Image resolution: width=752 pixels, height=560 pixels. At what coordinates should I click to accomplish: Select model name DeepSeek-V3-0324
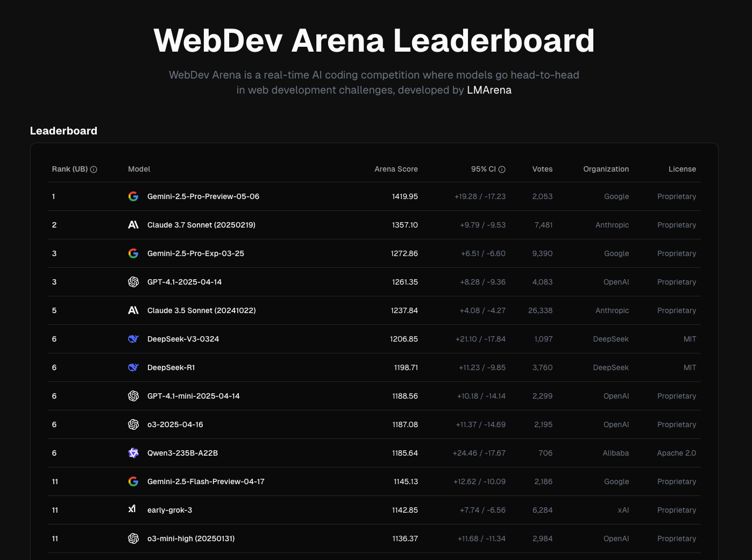(x=183, y=339)
